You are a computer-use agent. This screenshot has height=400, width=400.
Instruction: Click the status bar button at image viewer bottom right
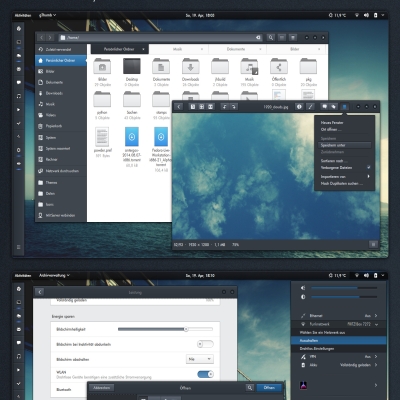[373, 244]
